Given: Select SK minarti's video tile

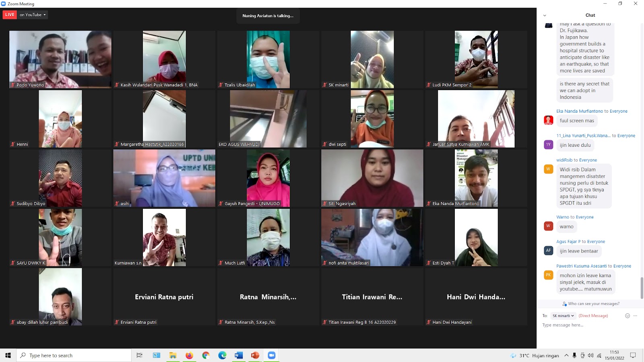Looking at the screenshot, I should [372, 60].
